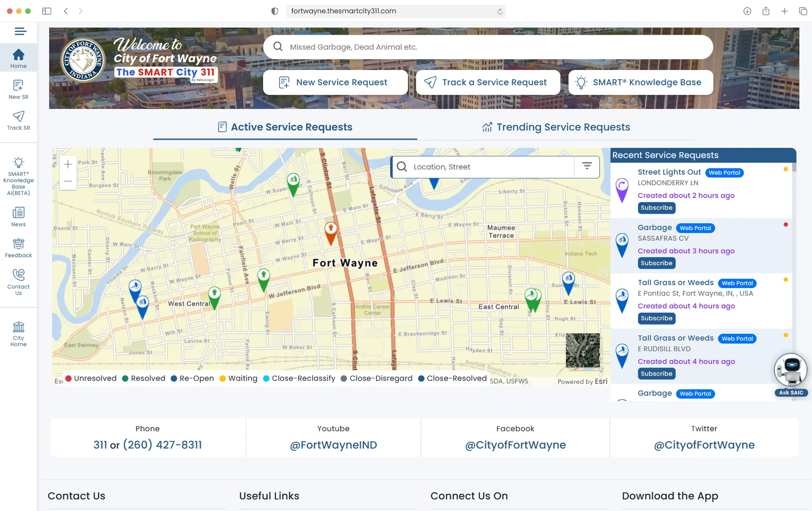Toggle Safari sidebar panel button
Image resolution: width=812 pixels, height=511 pixels.
[47, 11]
